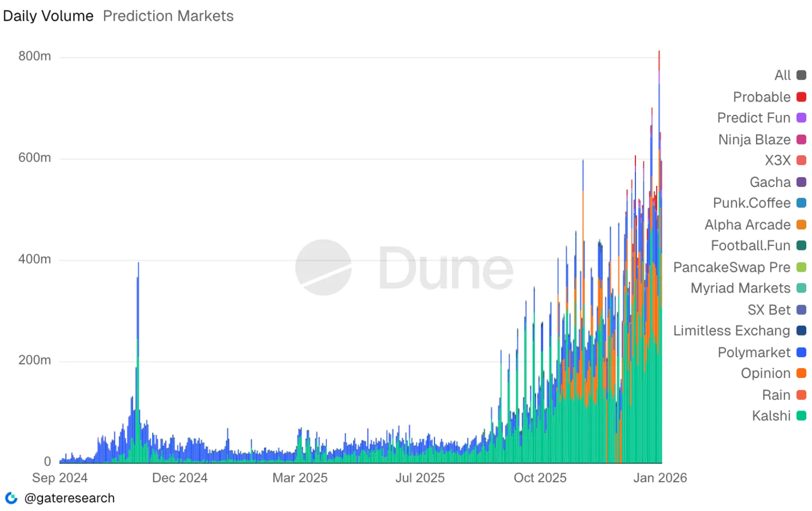Toggle Punk.Coffee legend item
Viewport: 812px width, 511px height.
click(751, 203)
